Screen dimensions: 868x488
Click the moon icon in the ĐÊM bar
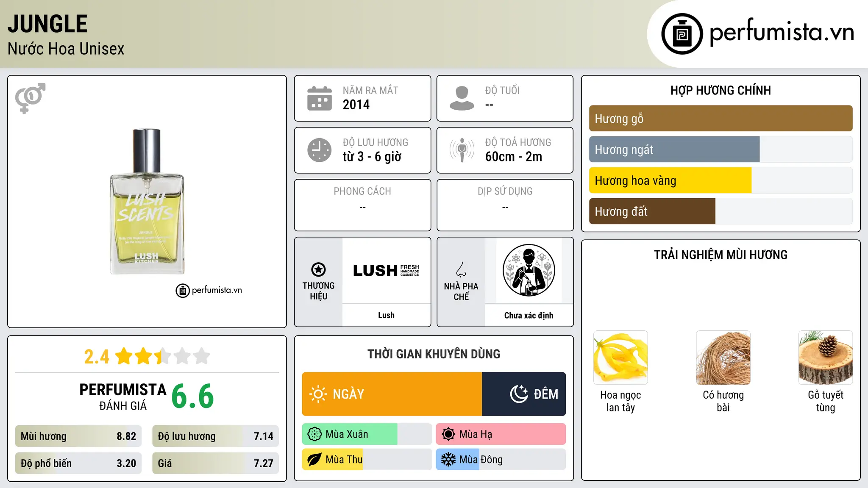click(x=519, y=394)
